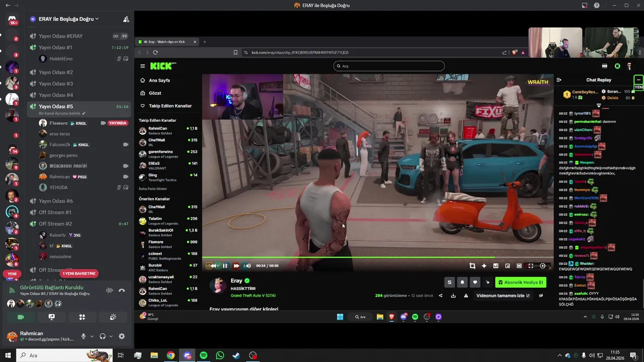
Task: Invite people to the Discord server
Action: [126, 19]
